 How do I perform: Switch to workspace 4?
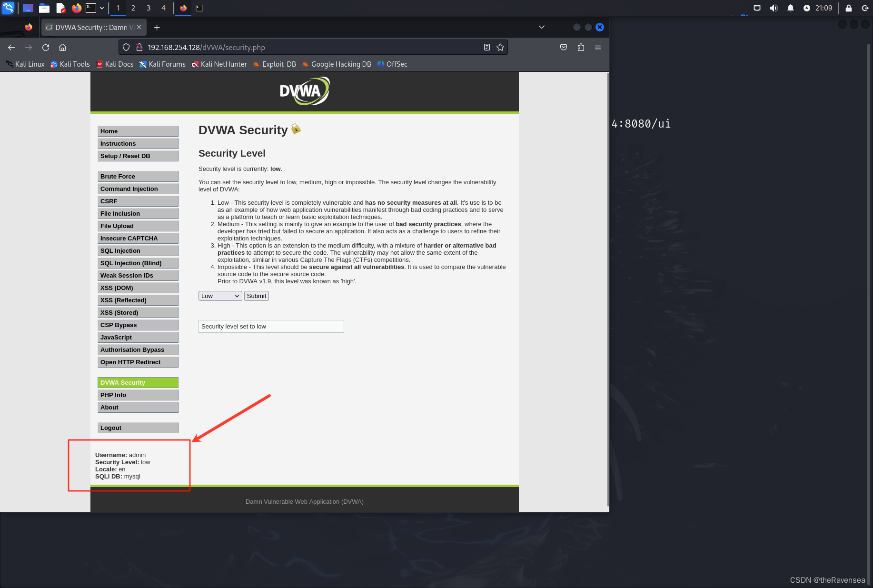coord(163,8)
